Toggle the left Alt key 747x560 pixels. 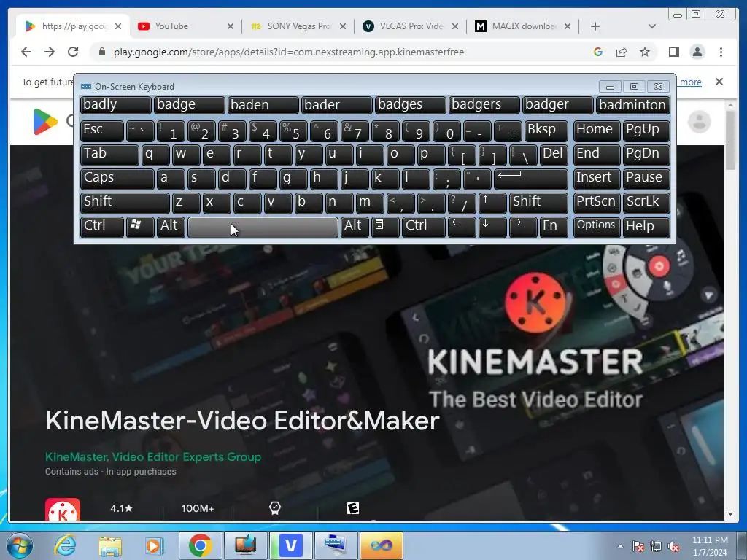pos(171,226)
